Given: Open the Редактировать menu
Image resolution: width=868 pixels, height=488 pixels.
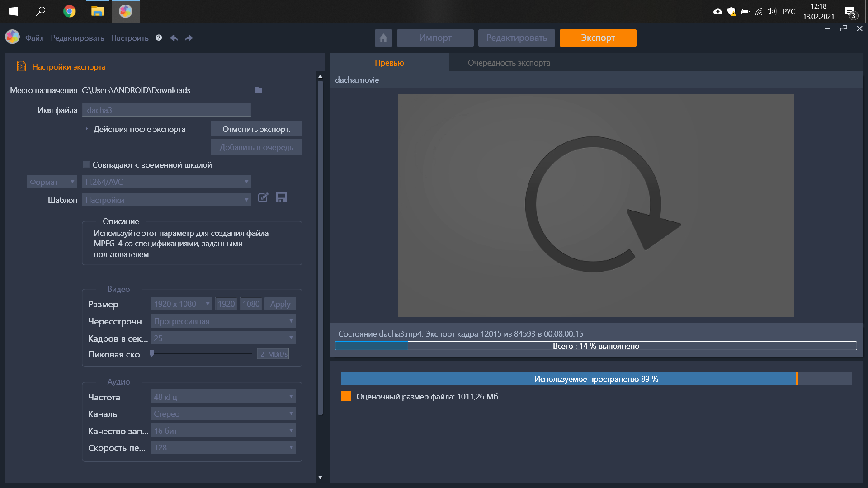Looking at the screenshot, I should pyautogui.click(x=77, y=38).
